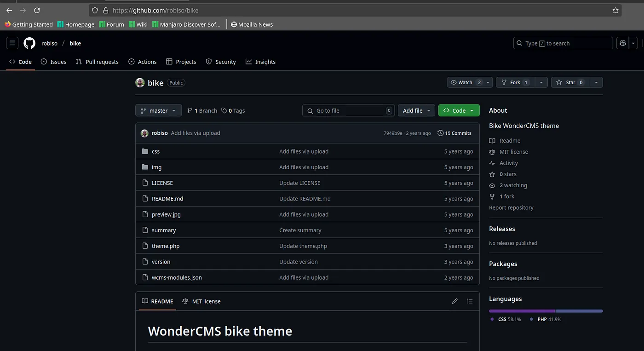This screenshot has width=644, height=351.
Task: Click the fork icon beside 1 fork
Action: (x=492, y=196)
